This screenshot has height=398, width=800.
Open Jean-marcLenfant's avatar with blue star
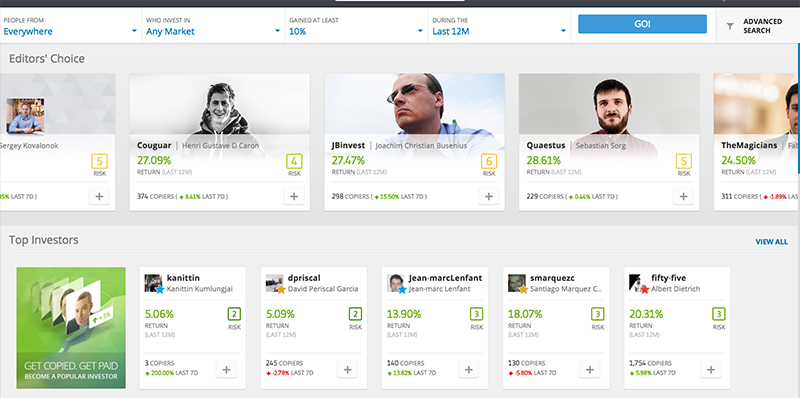coord(396,283)
